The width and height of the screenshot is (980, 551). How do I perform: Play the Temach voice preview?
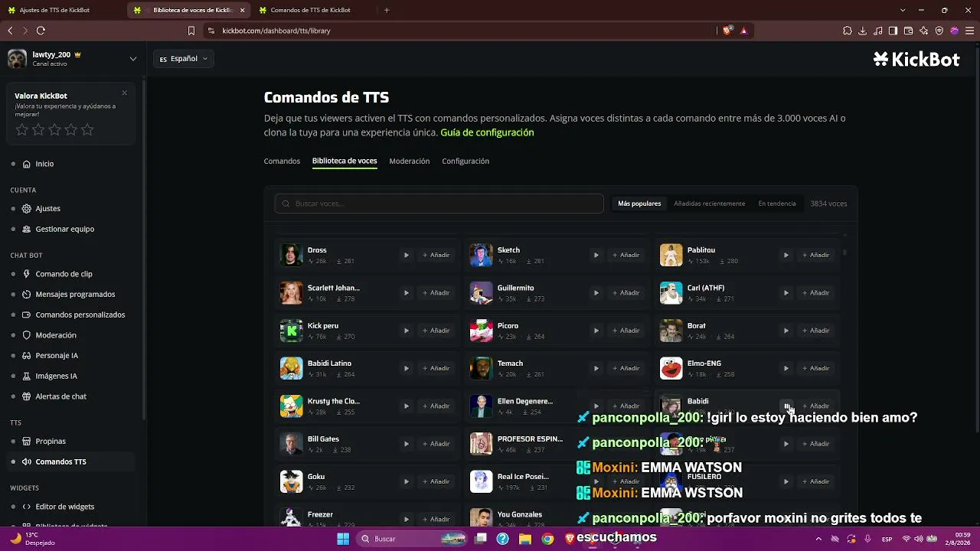tap(596, 368)
